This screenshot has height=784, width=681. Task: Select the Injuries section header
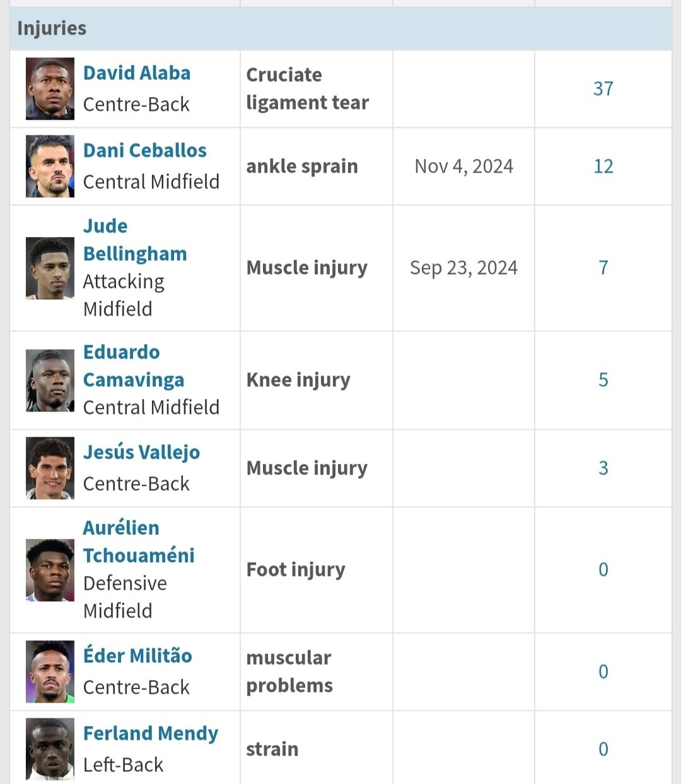tap(340, 29)
